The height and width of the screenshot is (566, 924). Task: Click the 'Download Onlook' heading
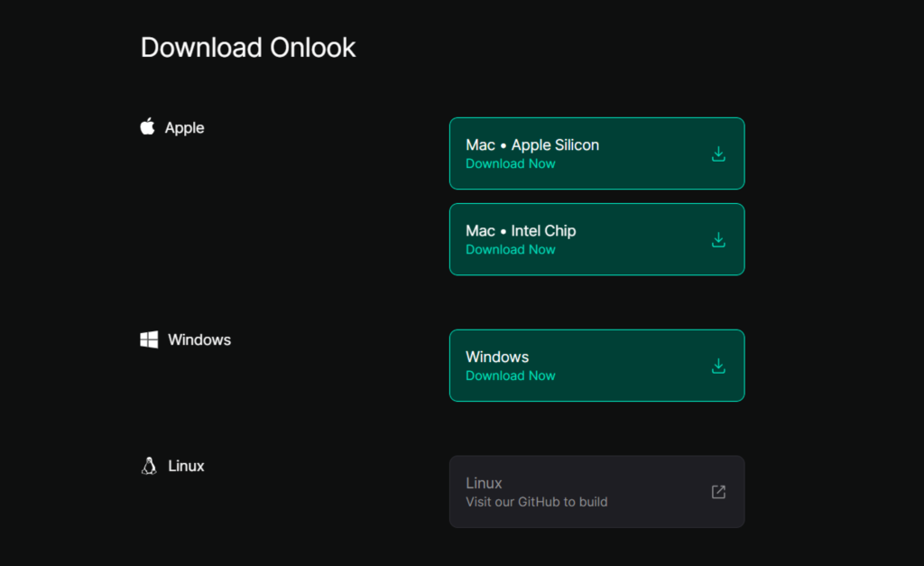(248, 48)
